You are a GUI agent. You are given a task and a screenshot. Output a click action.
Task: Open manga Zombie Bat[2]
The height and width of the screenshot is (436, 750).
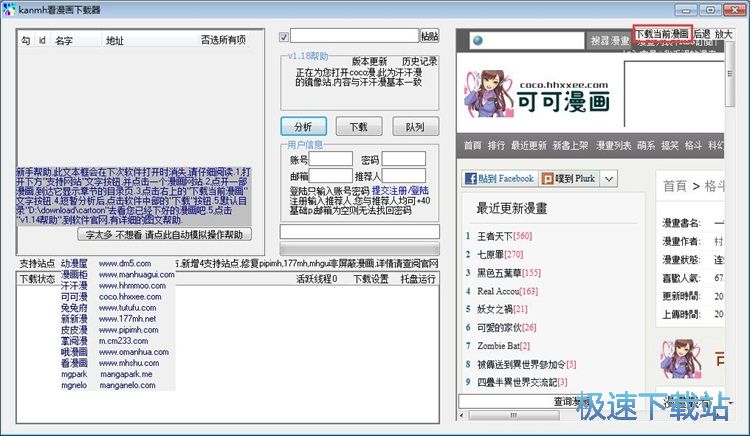(x=504, y=346)
